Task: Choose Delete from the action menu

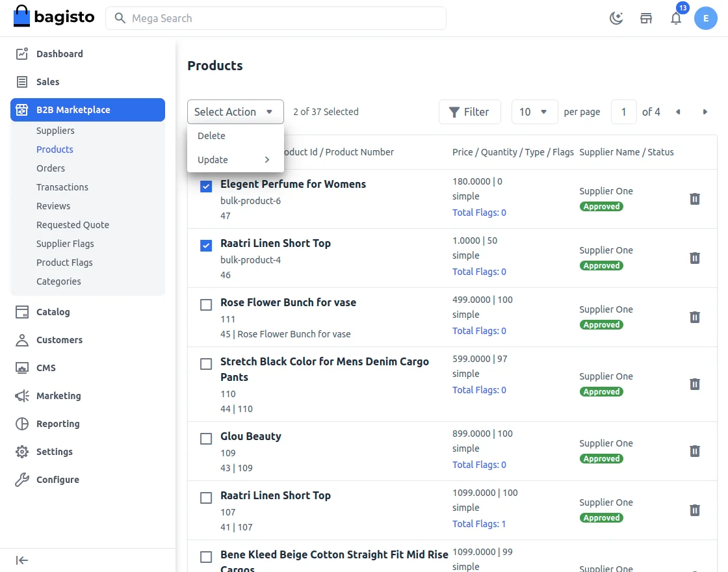Action: coord(211,135)
